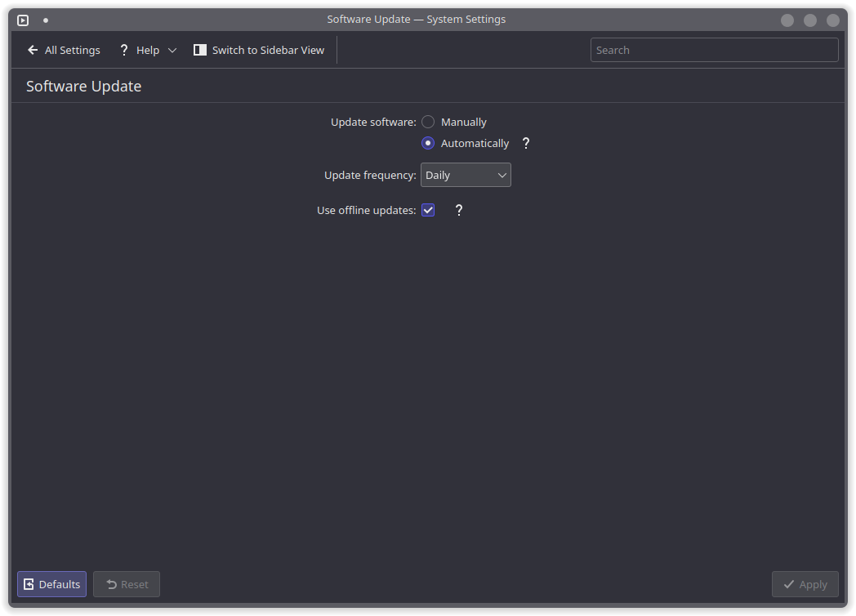
Task: Open the Help dropdown menu
Action: click(148, 50)
